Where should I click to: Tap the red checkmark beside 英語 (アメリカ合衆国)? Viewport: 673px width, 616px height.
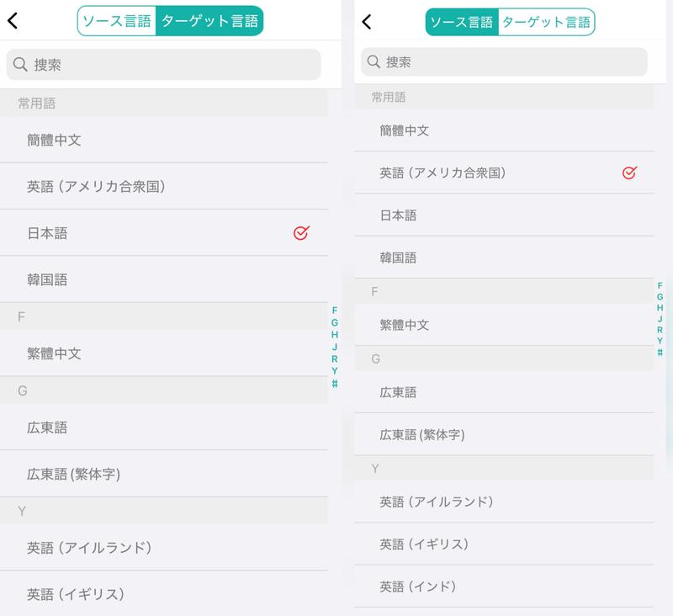coord(629,173)
